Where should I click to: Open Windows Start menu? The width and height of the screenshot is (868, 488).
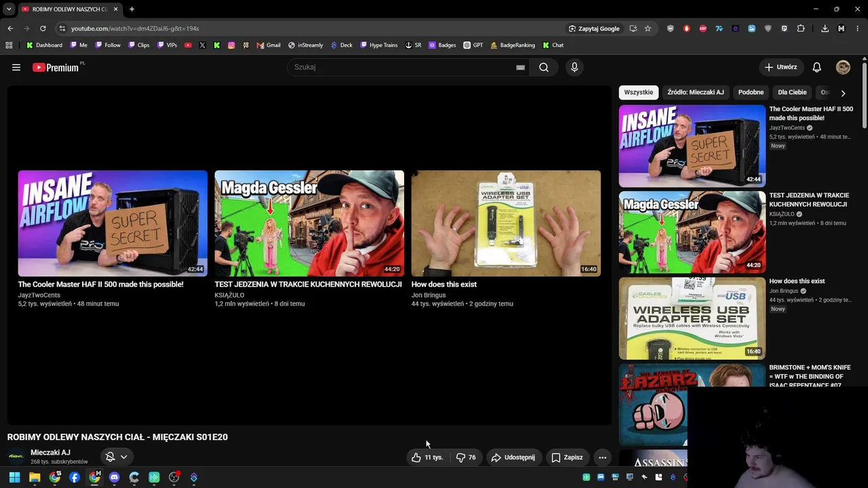[x=14, y=477]
